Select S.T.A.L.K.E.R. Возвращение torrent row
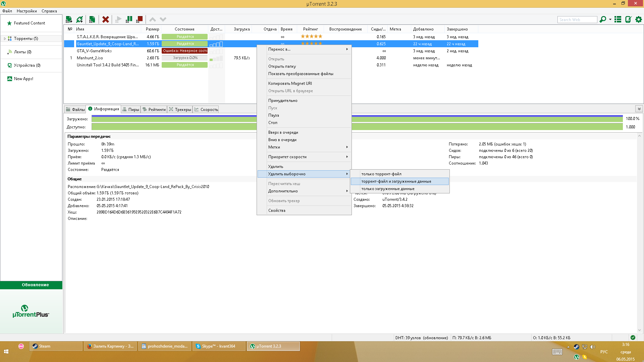Image resolution: width=644 pixels, height=362 pixels. pyautogui.click(x=271, y=37)
